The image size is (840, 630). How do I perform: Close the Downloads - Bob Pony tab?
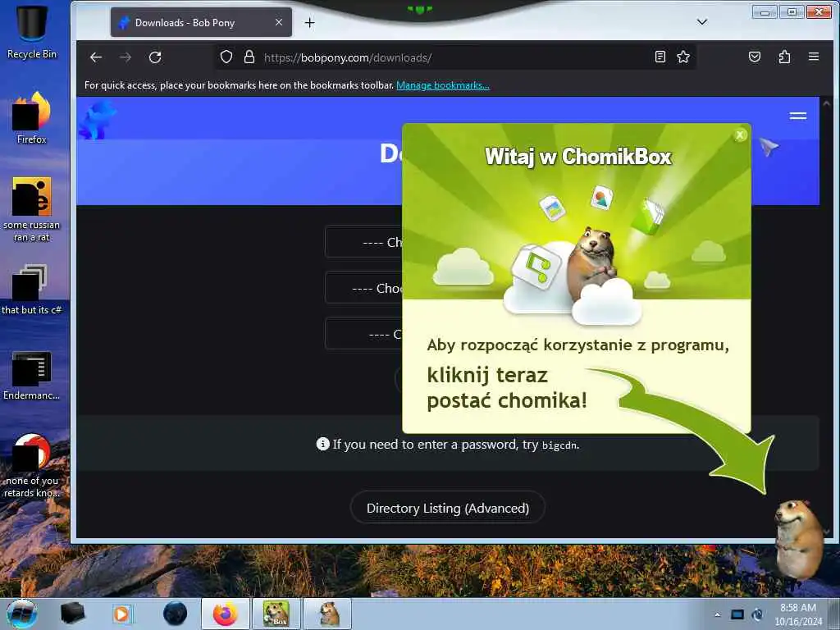tap(279, 22)
